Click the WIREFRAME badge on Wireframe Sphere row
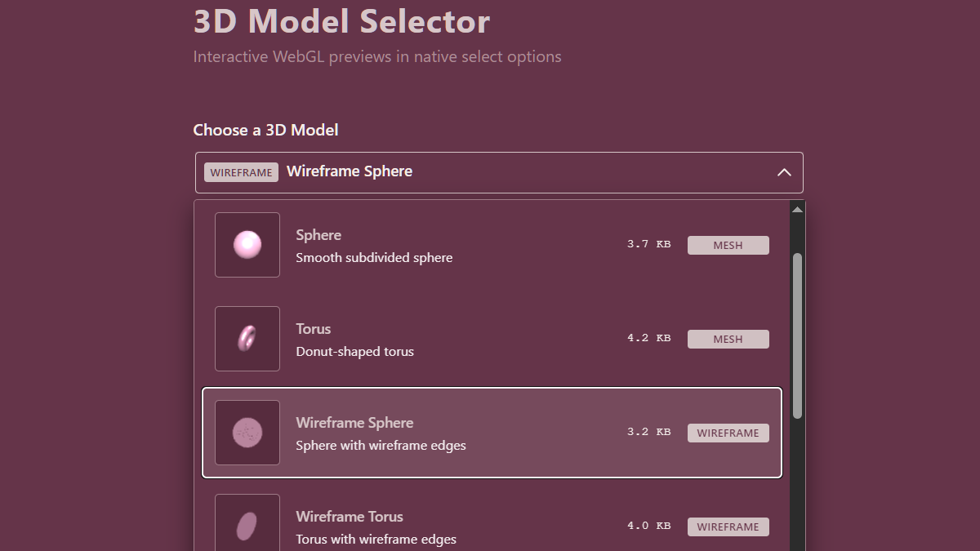The height and width of the screenshot is (551, 980). click(728, 433)
